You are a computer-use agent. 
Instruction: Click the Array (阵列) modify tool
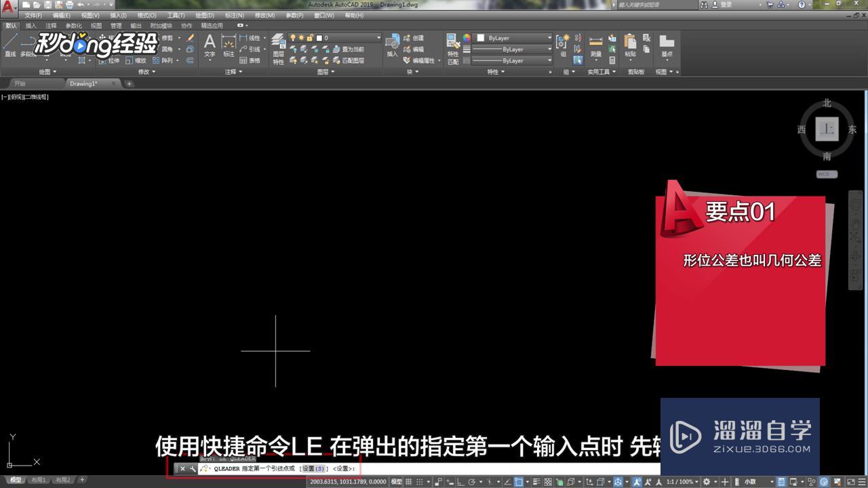162,60
